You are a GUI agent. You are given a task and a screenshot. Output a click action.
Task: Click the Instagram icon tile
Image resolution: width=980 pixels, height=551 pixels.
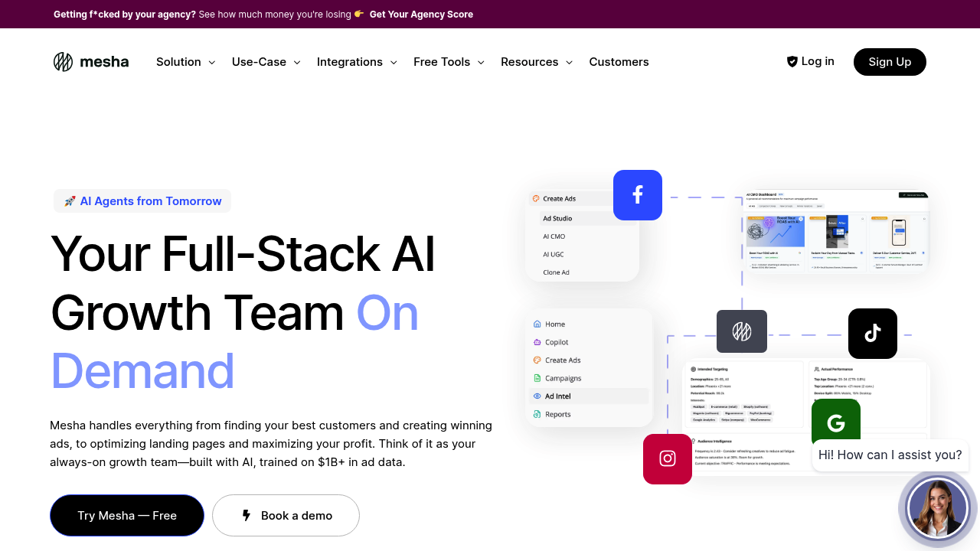click(667, 459)
